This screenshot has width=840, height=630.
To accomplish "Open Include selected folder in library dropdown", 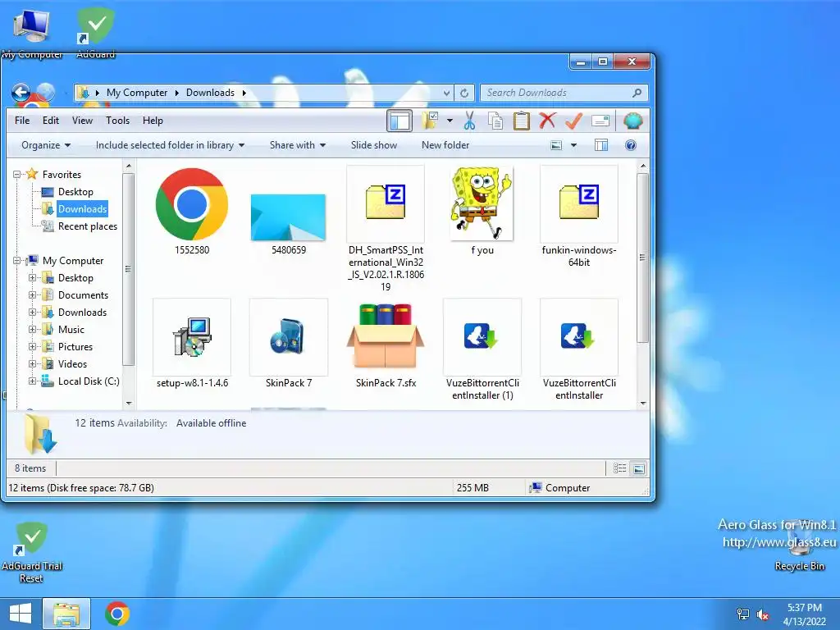I will (x=170, y=145).
